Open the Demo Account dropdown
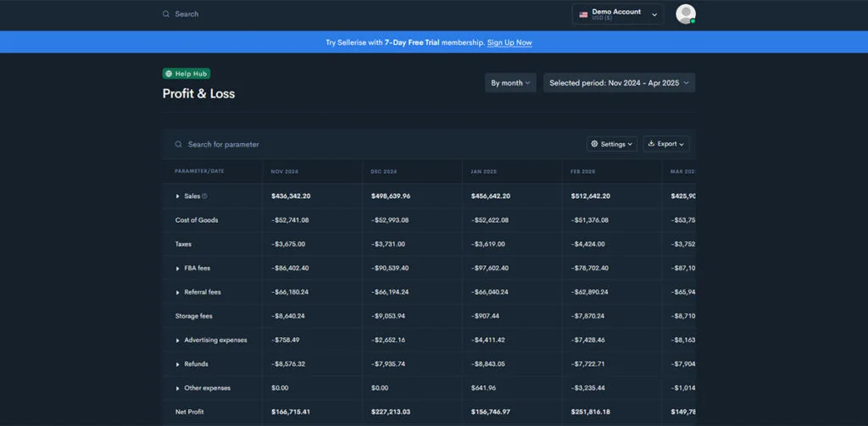 [x=618, y=14]
